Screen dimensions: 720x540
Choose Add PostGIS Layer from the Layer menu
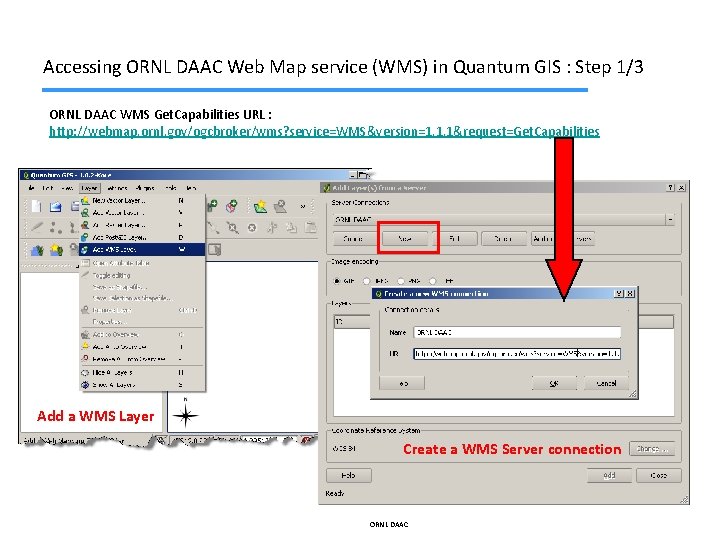[142, 237]
